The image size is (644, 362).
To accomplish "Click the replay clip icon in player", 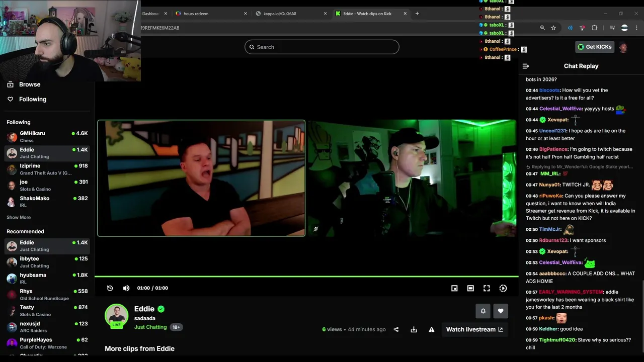I will click(110, 288).
